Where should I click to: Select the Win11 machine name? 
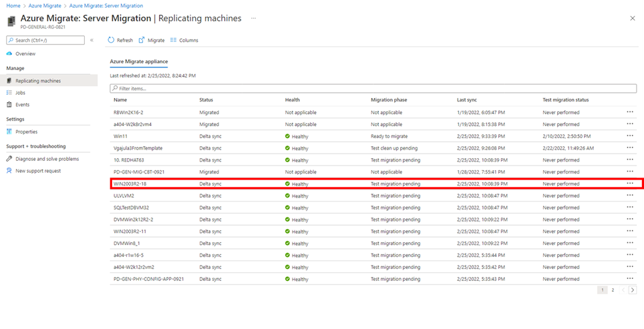tap(120, 136)
